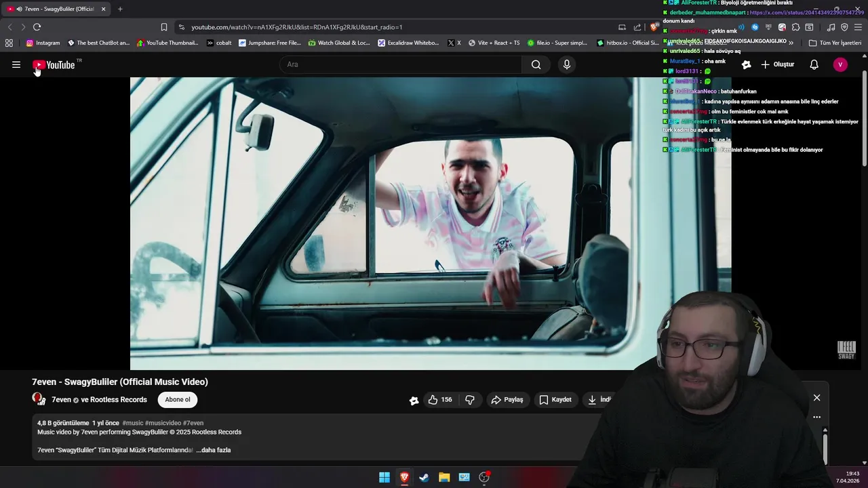Open the three-dot more options in panel
The image size is (868, 488).
pos(816,418)
